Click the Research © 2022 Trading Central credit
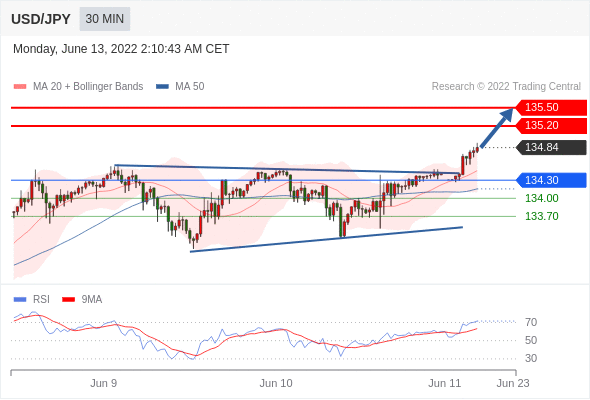Image resolution: width=590 pixels, height=400 pixels. (x=506, y=87)
